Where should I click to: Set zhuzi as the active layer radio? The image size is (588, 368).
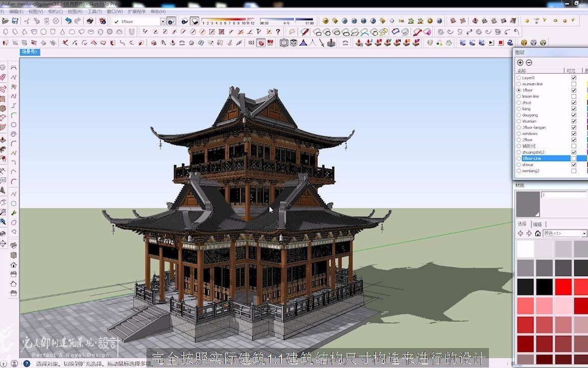519,103
